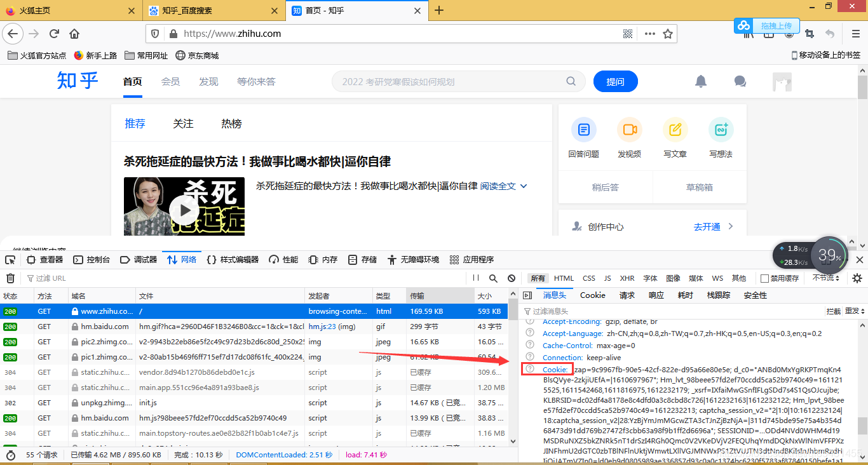
Task: Click the 会员 navigation link
Action: [x=170, y=81]
